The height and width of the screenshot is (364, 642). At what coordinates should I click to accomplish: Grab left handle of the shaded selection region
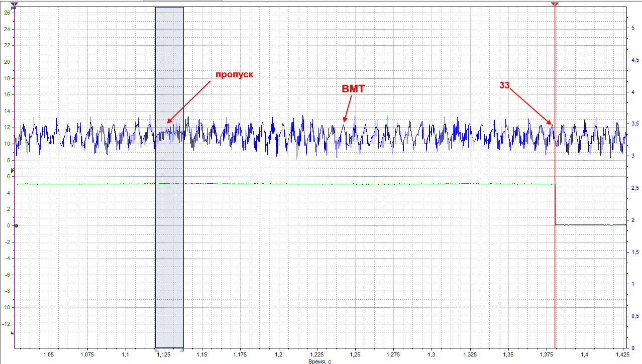(156, 349)
